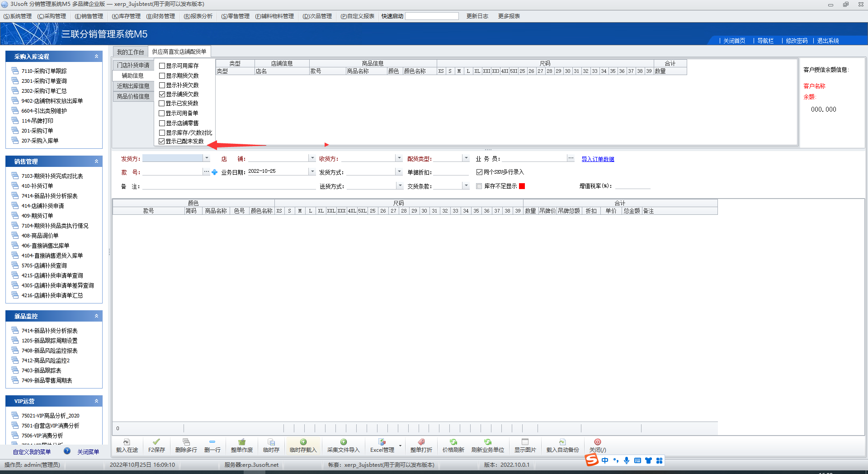Toggle 显示店铺零售 checkbox
This screenshot has height=474, width=868.
(x=162, y=123)
